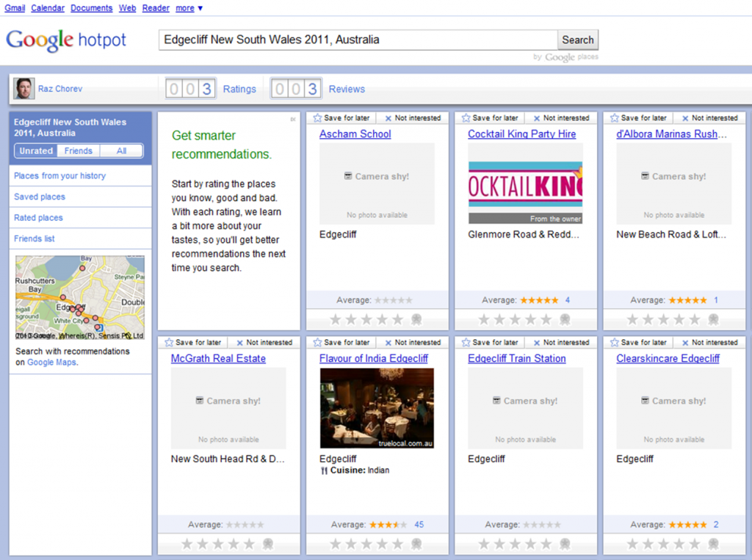Switch the sidebar filter to All

(121, 150)
